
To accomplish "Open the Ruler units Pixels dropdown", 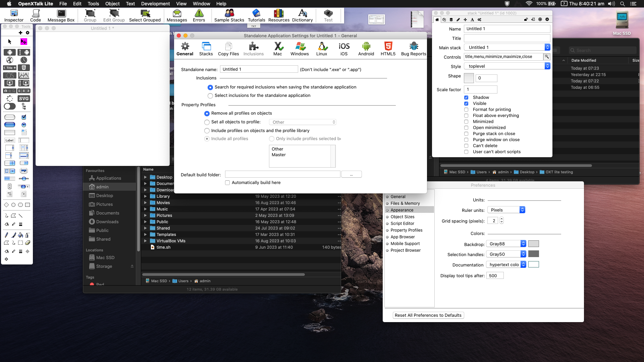I will [x=506, y=210].
